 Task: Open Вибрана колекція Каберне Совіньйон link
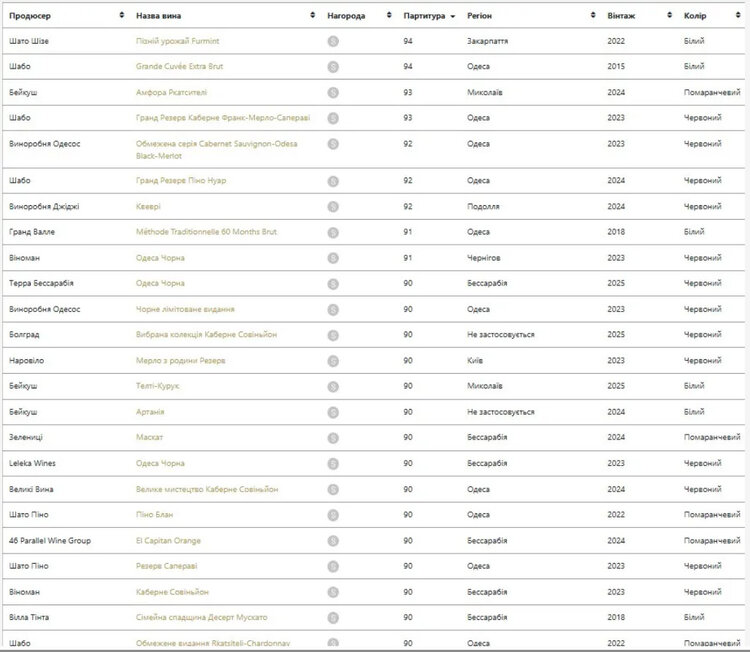coord(206,334)
